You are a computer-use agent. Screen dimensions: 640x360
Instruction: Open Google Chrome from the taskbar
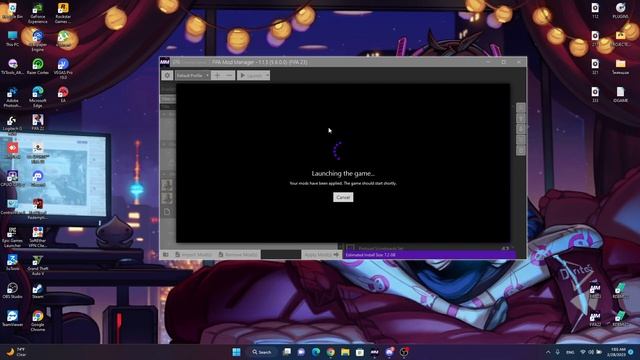331,352
